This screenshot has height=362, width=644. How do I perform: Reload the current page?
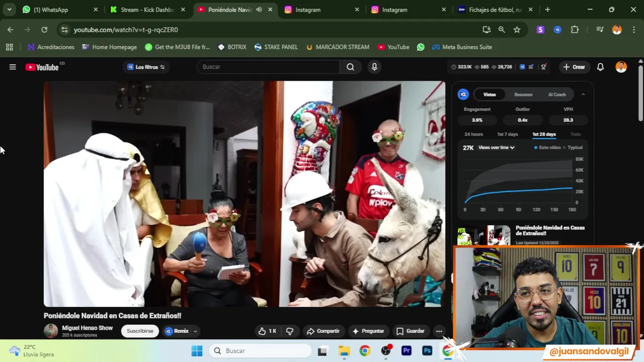coord(44,30)
